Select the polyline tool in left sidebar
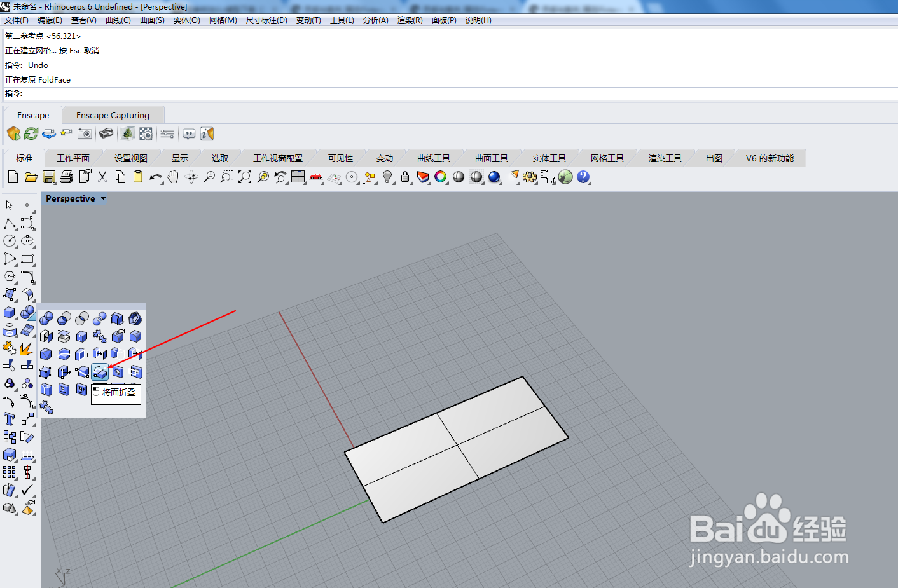The image size is (898, 588). 10,224
